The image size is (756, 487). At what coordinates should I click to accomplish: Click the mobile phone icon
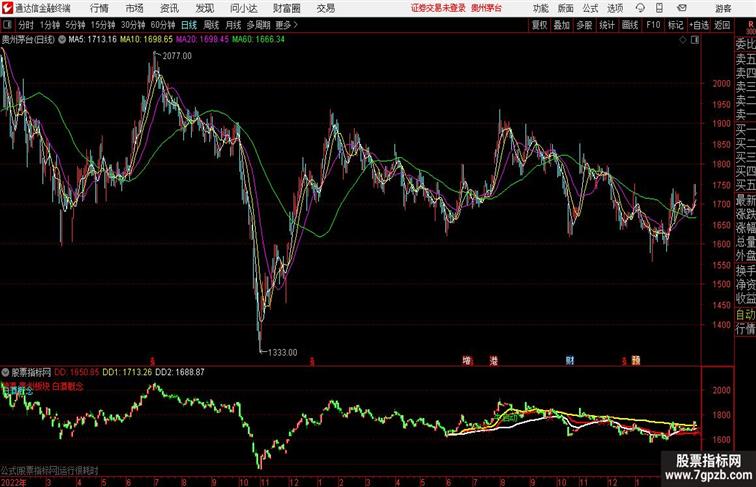pyautogui.click(x=660, y=8)
